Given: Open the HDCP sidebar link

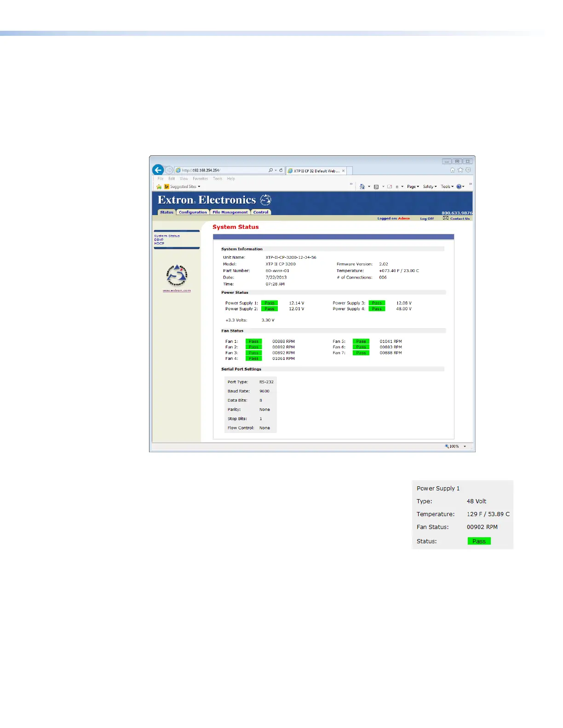Looking at the screenshot, I should [159, 243].
